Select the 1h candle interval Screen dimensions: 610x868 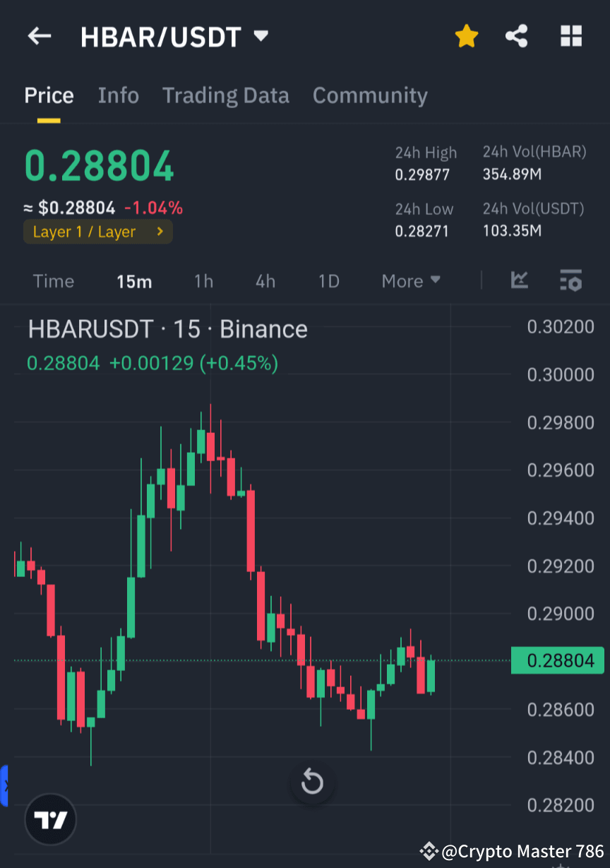pyautogui.click(x=203, y=281)
